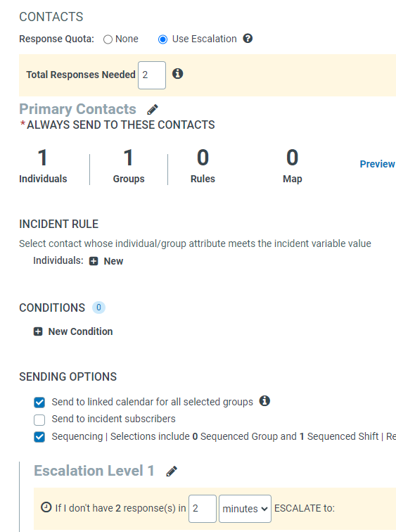Click the clock icon in the escalation row
The height and width of the screenshot is (532, 396).
[x=46, y=507]
